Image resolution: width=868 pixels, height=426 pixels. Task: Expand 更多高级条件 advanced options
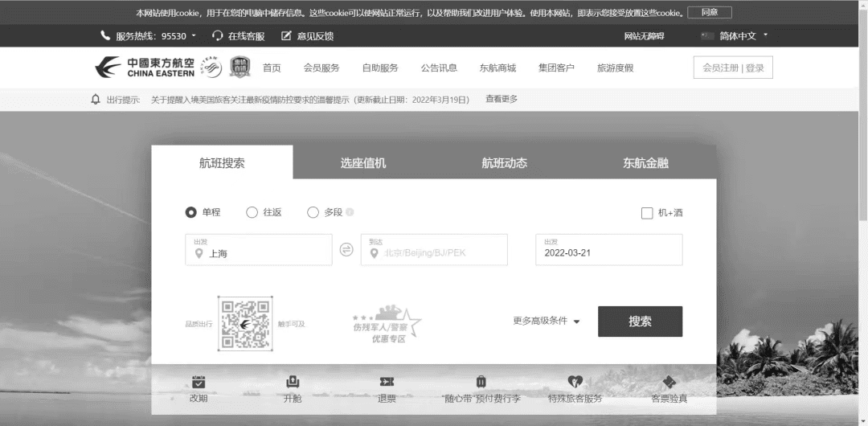point(547,321)
